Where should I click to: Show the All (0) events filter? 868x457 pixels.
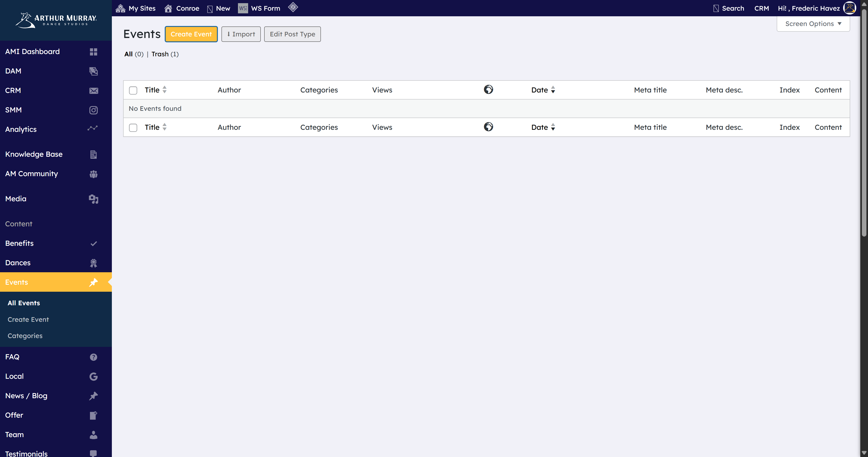(134, 54)
